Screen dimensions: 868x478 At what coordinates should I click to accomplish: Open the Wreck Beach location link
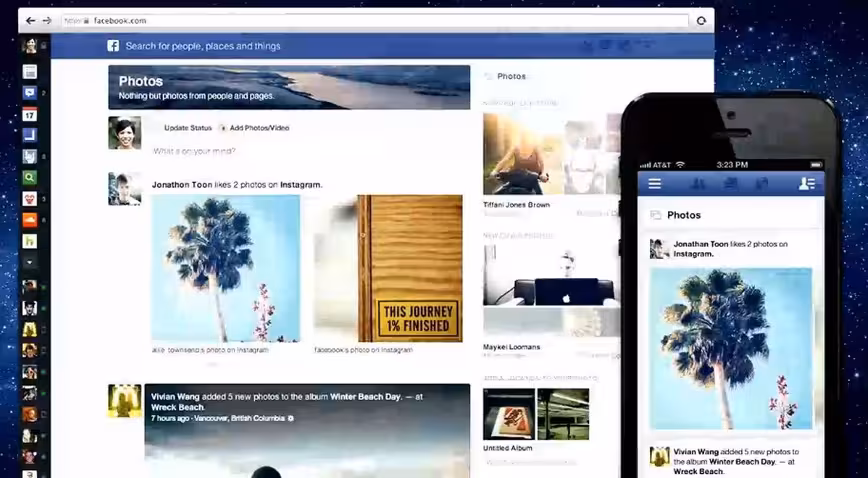point(177,407)
